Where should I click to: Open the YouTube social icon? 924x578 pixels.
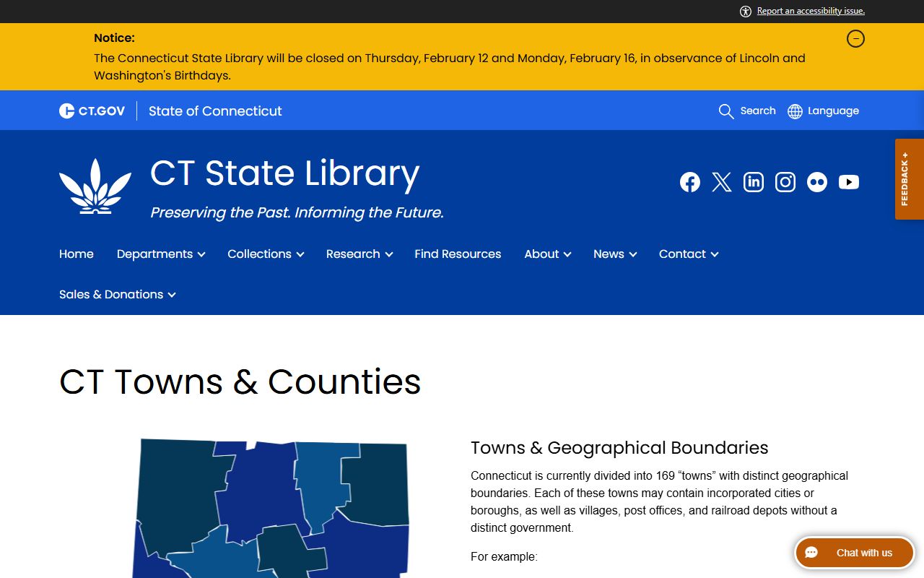click(x=849, y=182)
